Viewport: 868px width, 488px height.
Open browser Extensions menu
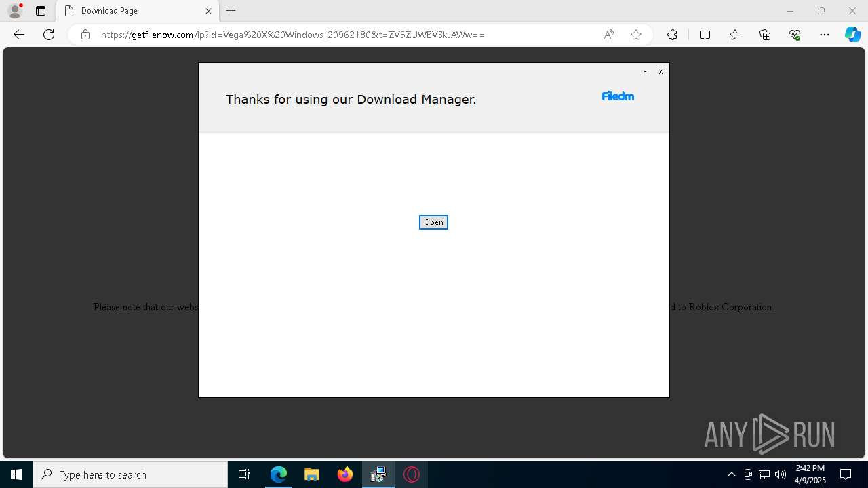point(672,35)
